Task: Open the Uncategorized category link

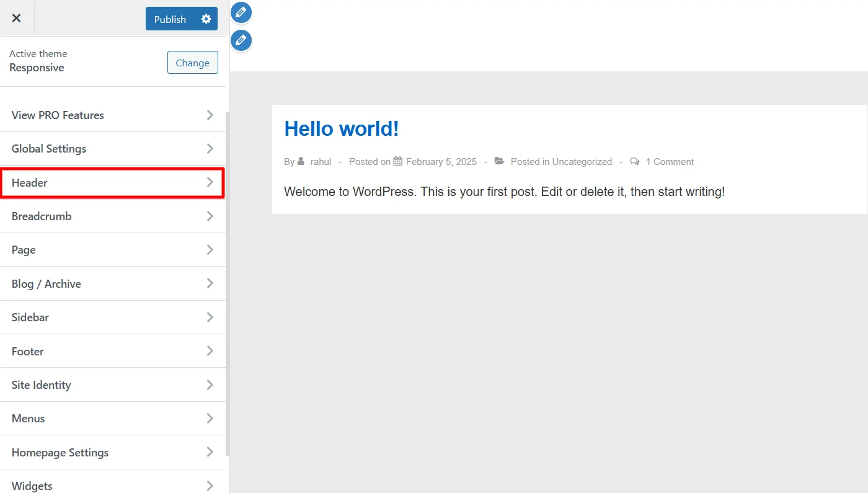Action: 582,162
